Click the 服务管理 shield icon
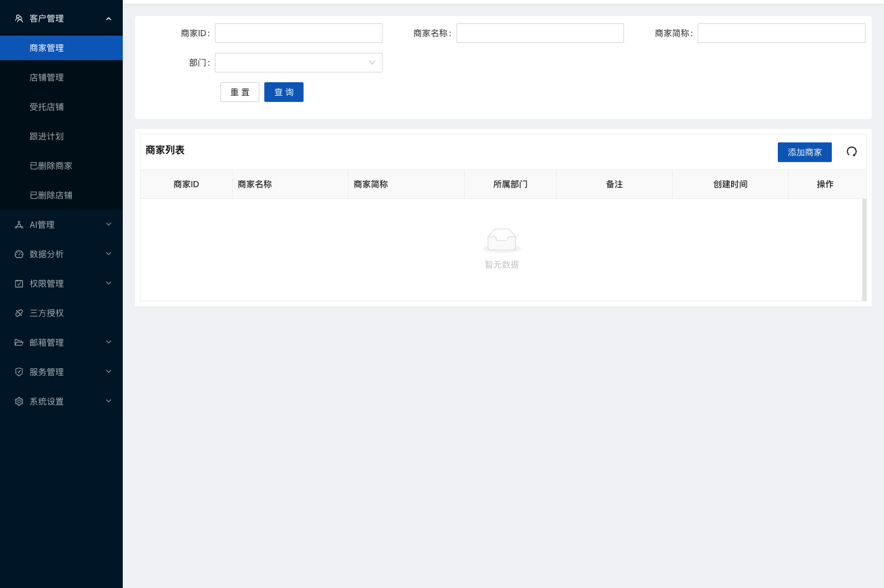Image resolution: width=884 pixels, height=588 pixels. pos(19,372)
